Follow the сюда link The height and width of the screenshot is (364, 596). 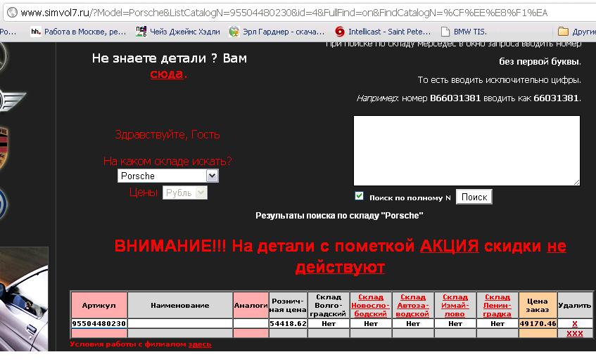click(167, 74)
